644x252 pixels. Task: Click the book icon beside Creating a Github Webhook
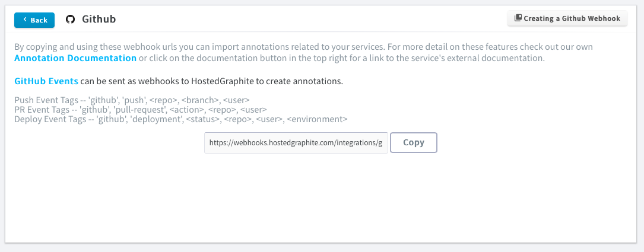518,18
